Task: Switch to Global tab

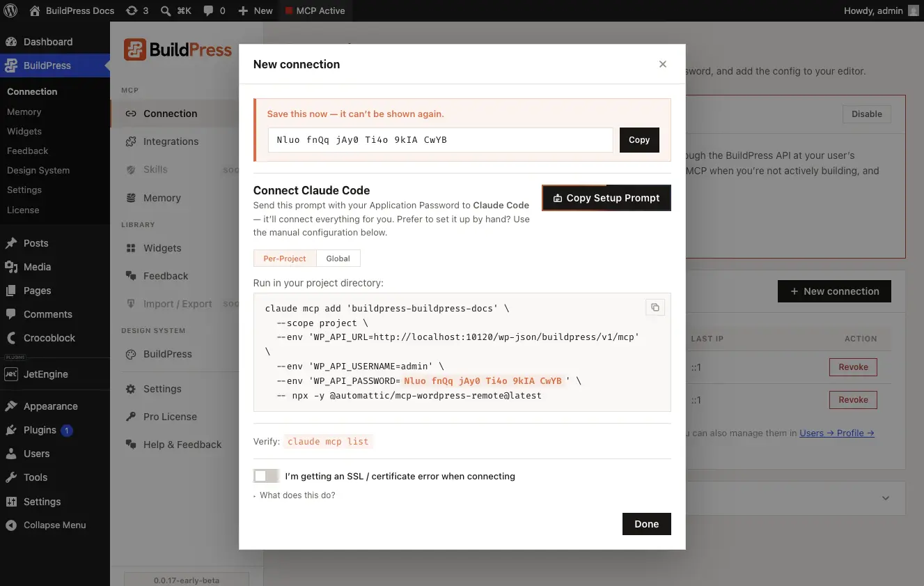Action: pyautogui.click(x=338, y=259)
